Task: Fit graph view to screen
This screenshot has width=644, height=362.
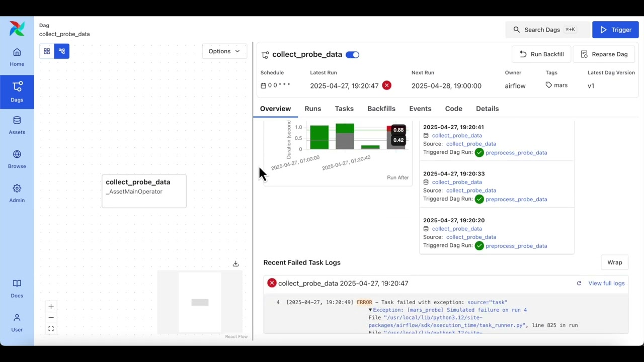Action: click(x=51, y=329)
